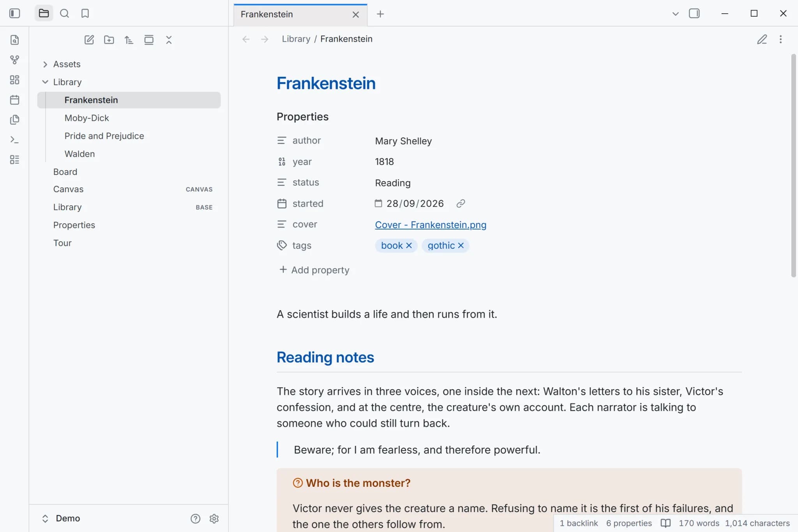
Task: Collapse all folders icon in explorer
Action: [x=169, y=40]
